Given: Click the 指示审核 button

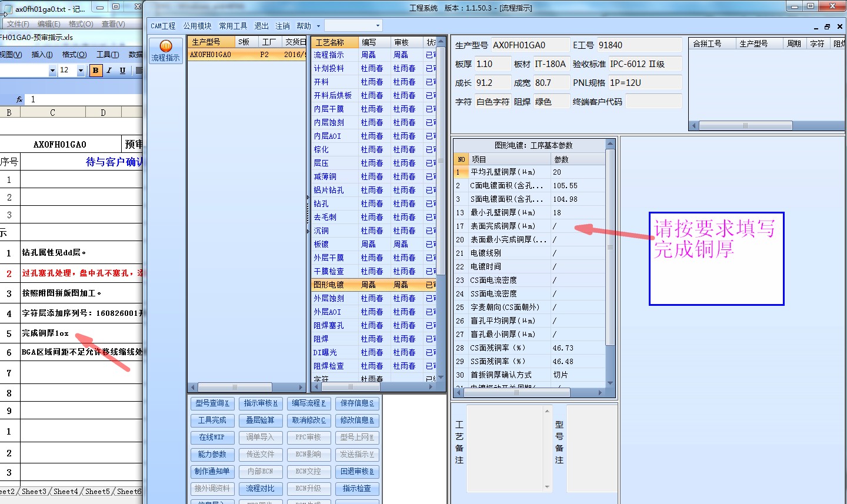Looking at the screenshot, I should [261, 403].
